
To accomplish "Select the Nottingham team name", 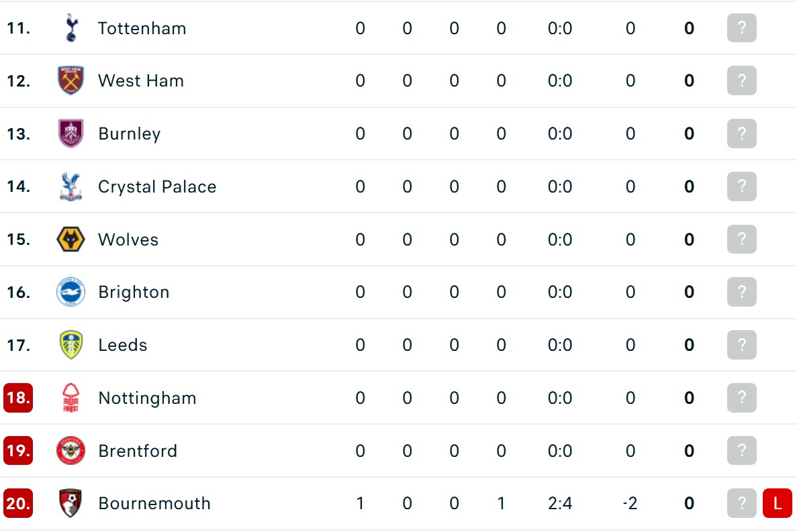I will (148, 397).
